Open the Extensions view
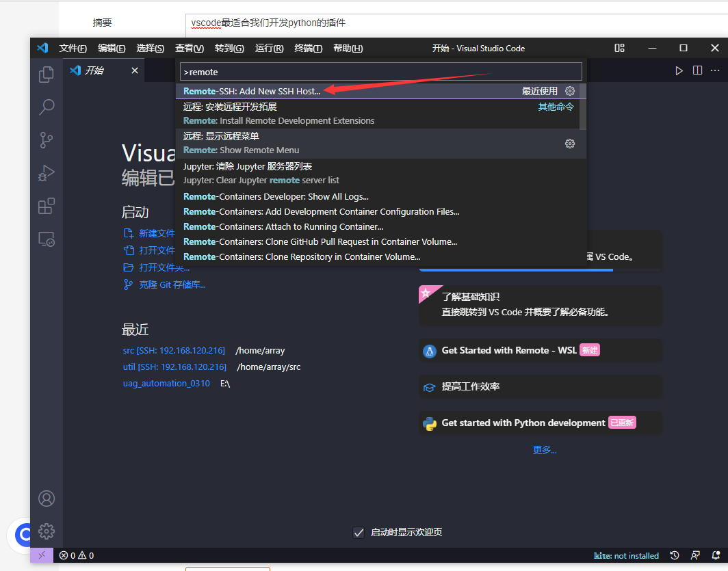This screenshot has width=728, height=571. point(46,206)
